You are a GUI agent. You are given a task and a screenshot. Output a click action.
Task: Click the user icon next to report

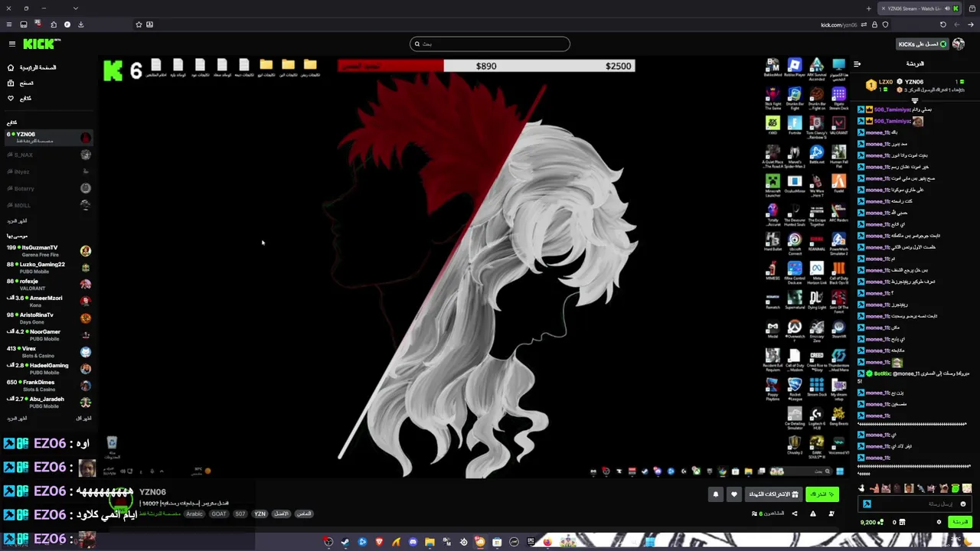(831, 514)
